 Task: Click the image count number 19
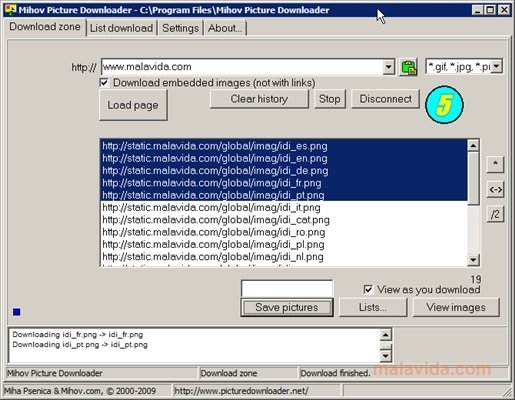click(x=476, y=279)
